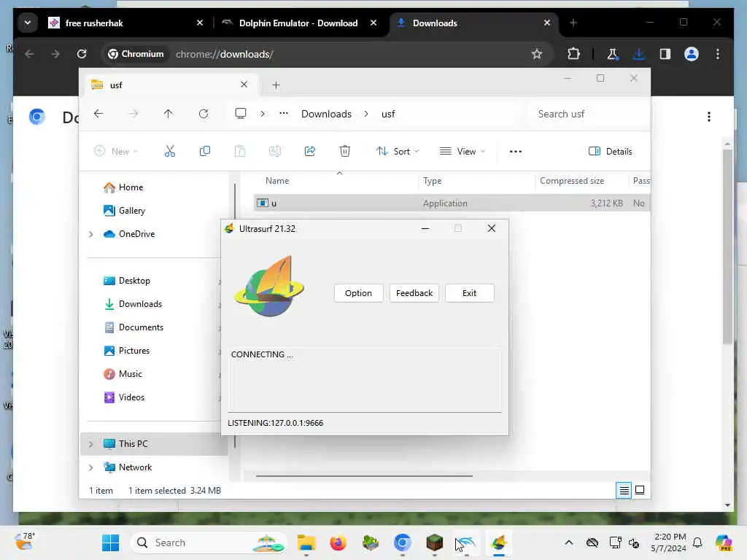The image size is (747, 560).
Task: Select file u in the list
Action: click(452, 203)
